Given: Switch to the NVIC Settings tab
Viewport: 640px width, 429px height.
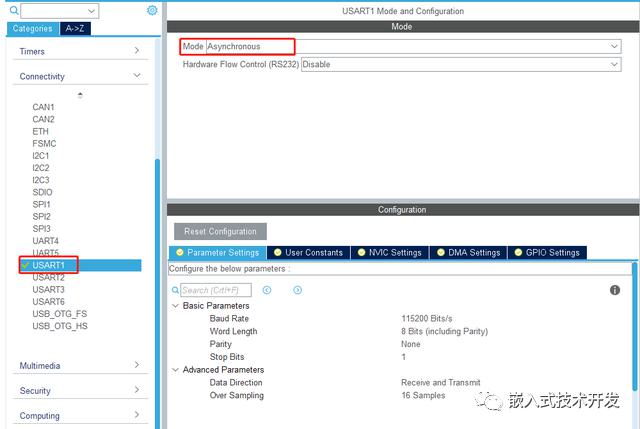Looking at the screenshot, I should pyautogui.click(x=391, y=253).
